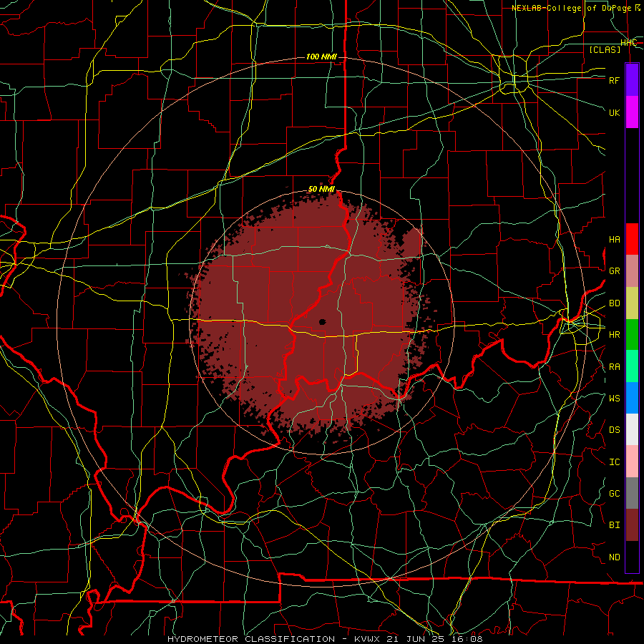Screen dimensions: 644x644
Task: Click the pink-brown GR legend swatch
Action: tap(632, 271)
